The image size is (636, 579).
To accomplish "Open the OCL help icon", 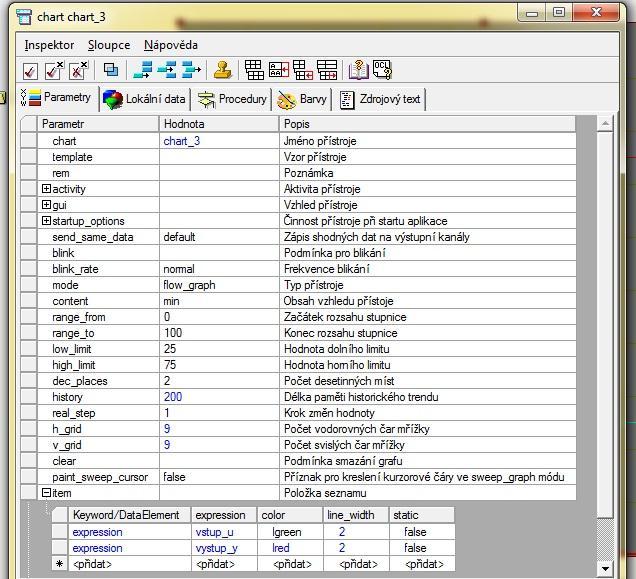I will pos(382,70).
